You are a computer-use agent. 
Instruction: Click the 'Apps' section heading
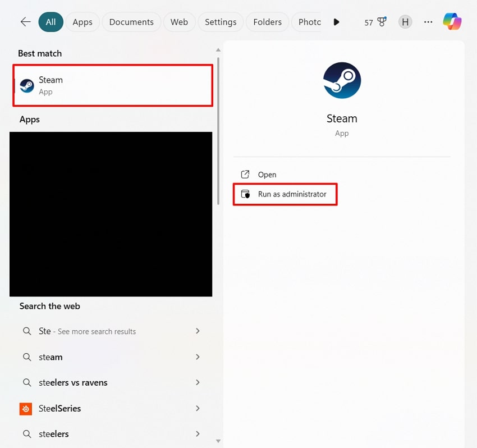[30, 120]
